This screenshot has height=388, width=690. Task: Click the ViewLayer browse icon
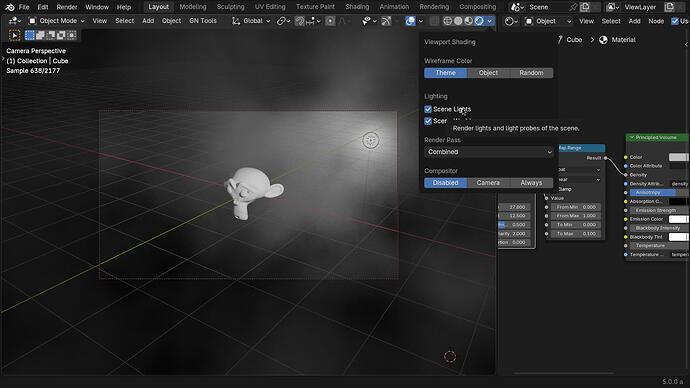612,7
